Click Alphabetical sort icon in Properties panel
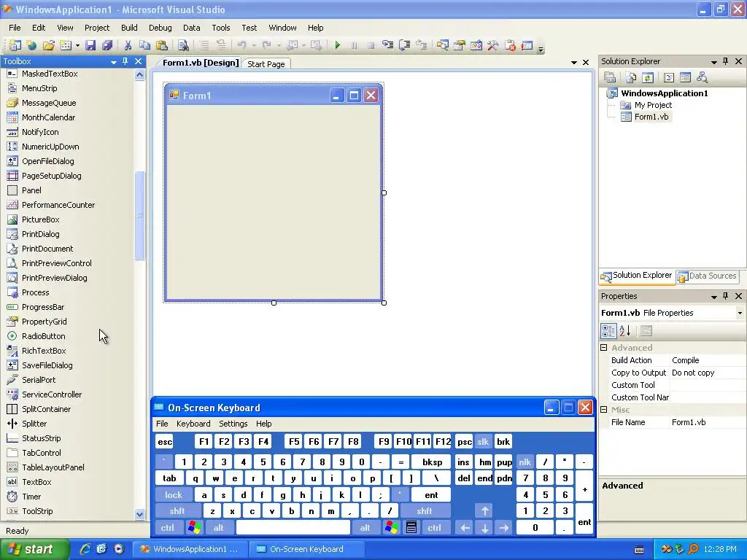The image size is (747, 560). 625,331
